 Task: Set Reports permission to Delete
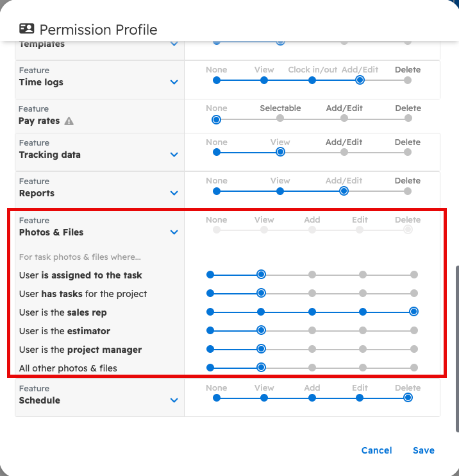408,191
